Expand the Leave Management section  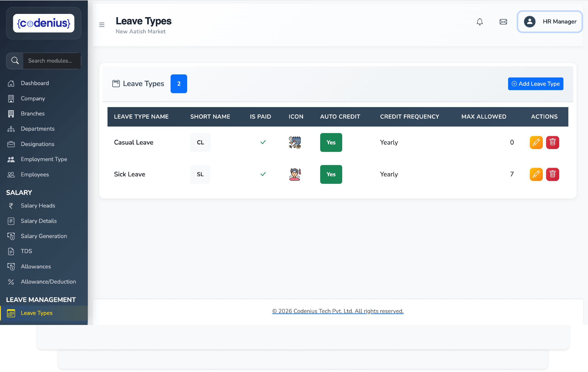pos(41,300)
